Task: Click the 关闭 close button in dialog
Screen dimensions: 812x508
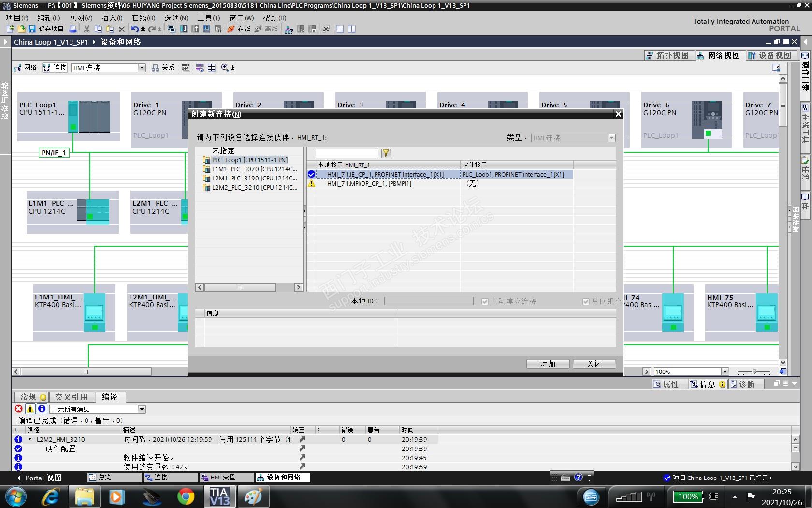Action: (x=594, y=364)
